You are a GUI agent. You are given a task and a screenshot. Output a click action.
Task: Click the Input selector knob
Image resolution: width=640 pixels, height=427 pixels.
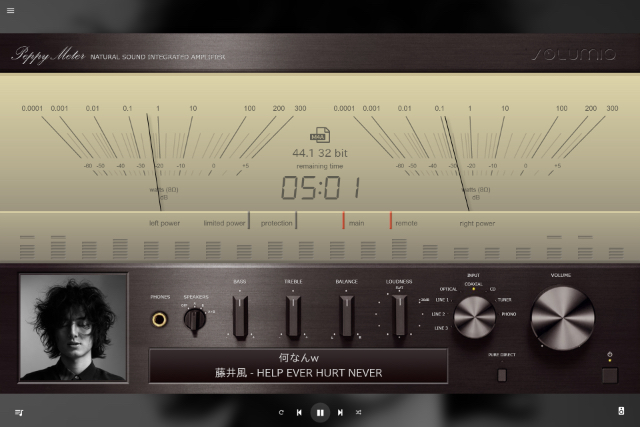coord(473,317)
